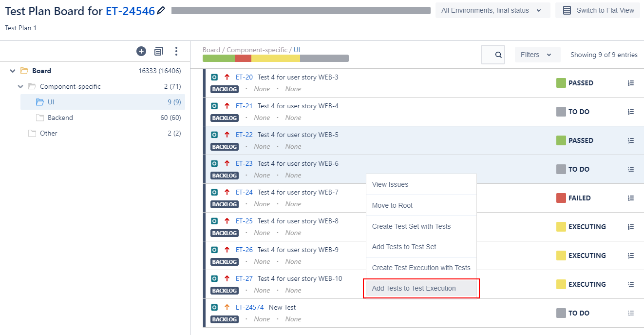Open the All Environments, final status dropdown
Screen dimensions: 644x335
pos(492,10)
